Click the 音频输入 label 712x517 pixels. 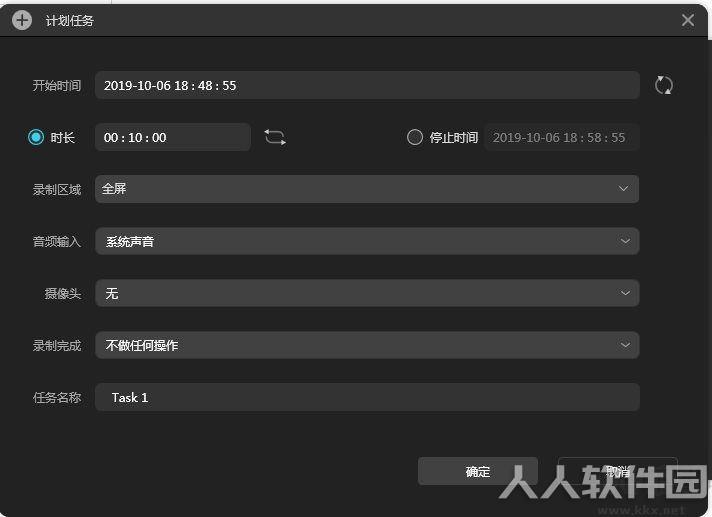click(57, 241)
